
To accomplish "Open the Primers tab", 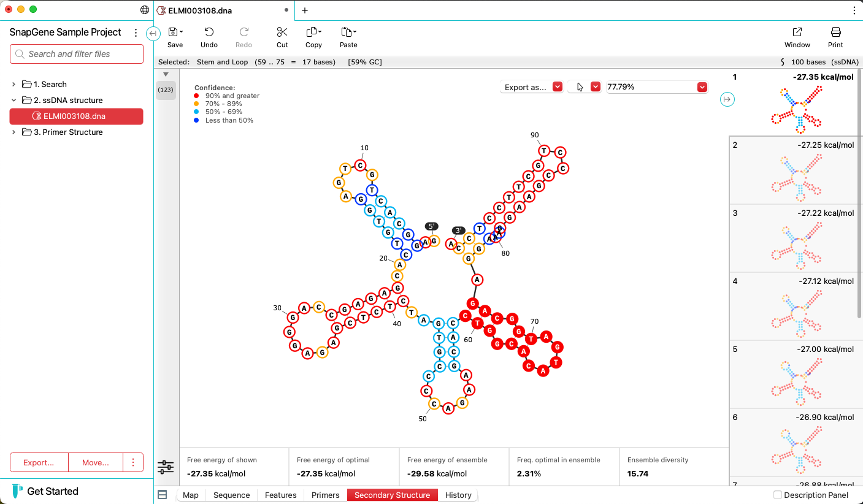I will (326, 495).
